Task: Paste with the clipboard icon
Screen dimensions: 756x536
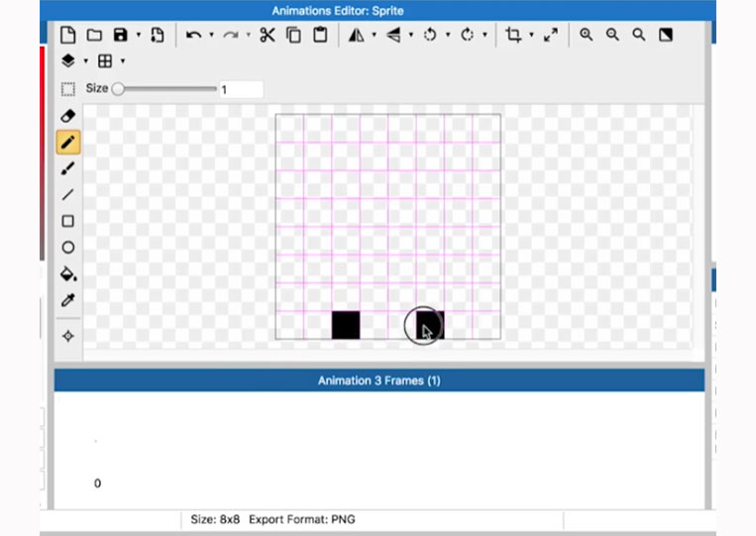Action: pyautogui.click(x=320, y=35)
